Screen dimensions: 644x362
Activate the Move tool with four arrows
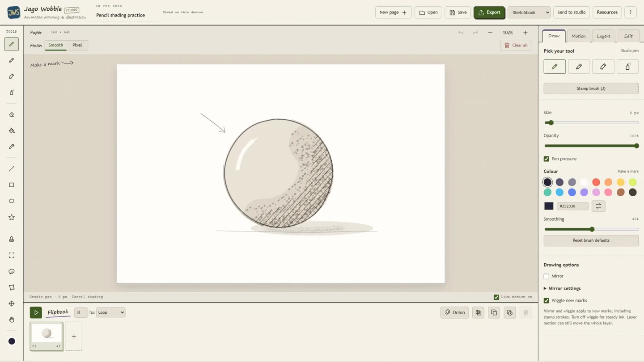[x=12, y=303]
